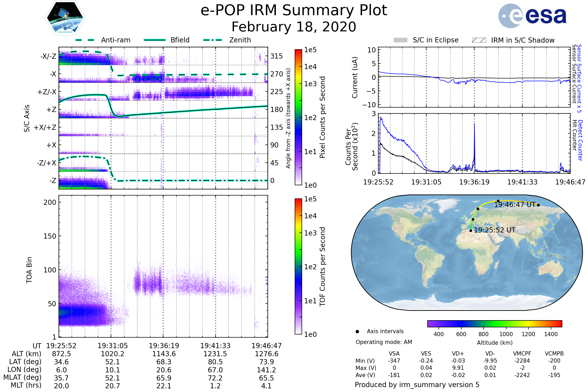Click the Axis intervals black dot marker

tap(357, 331)
